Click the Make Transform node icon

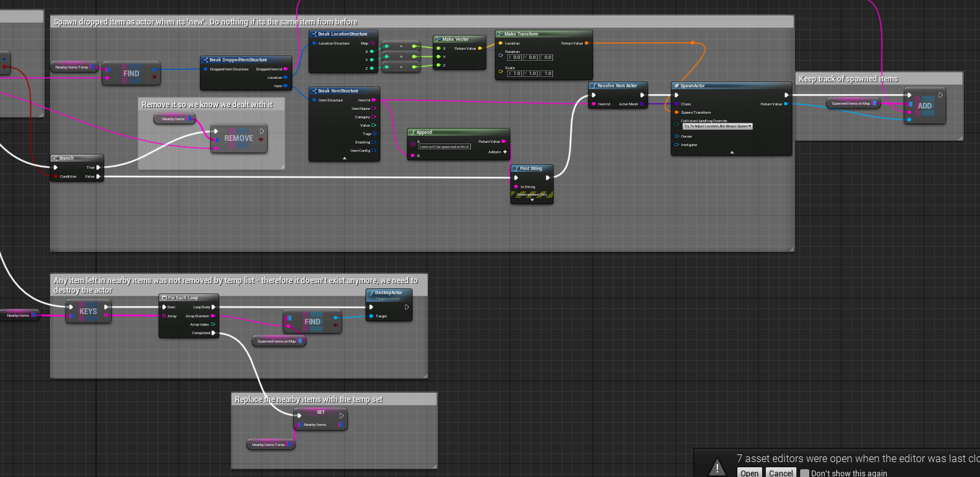(500, 34)
